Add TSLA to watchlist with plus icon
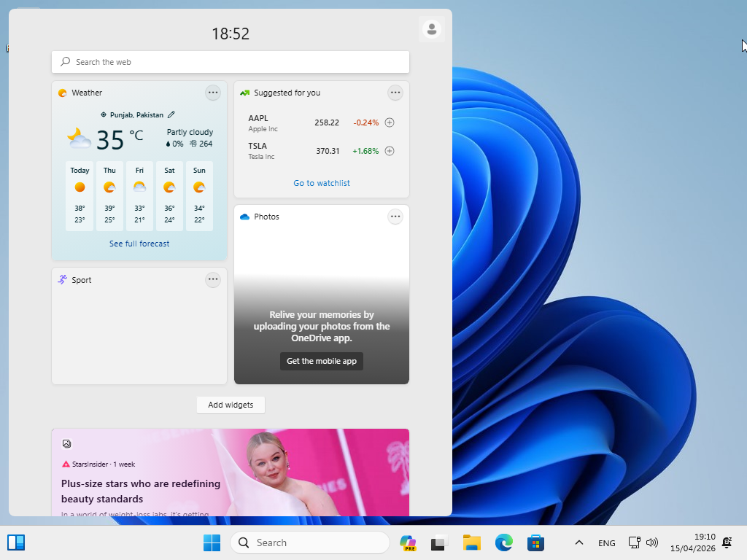Image resolution: width=747 pixels, height=560 pixels. (390, 151)
